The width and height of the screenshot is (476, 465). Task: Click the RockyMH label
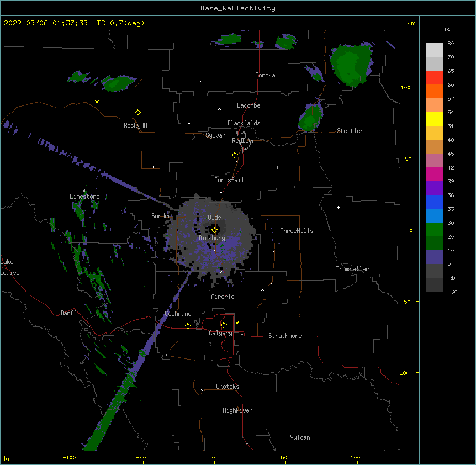pos(135,125)
